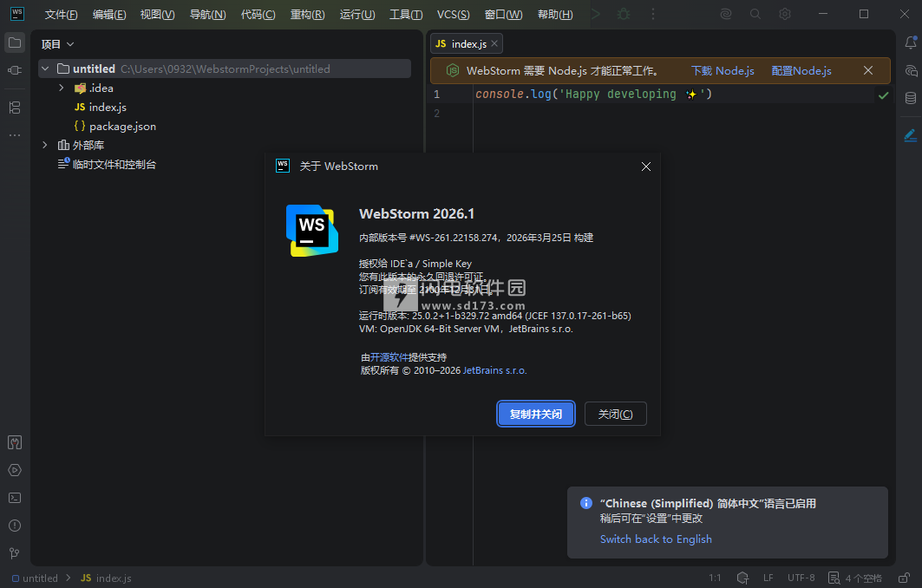Expand the 外部库 node

coord(45,145)
